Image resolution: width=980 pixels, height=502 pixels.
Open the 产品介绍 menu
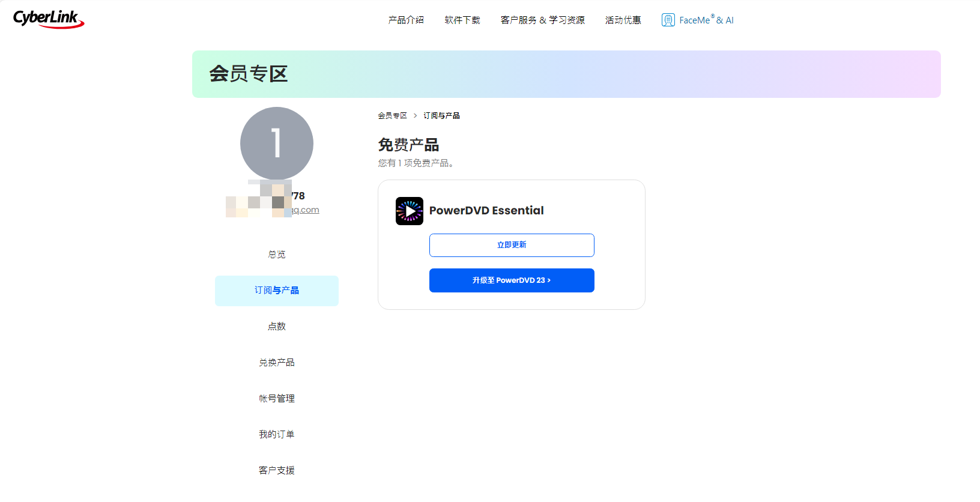pos(406,20)
